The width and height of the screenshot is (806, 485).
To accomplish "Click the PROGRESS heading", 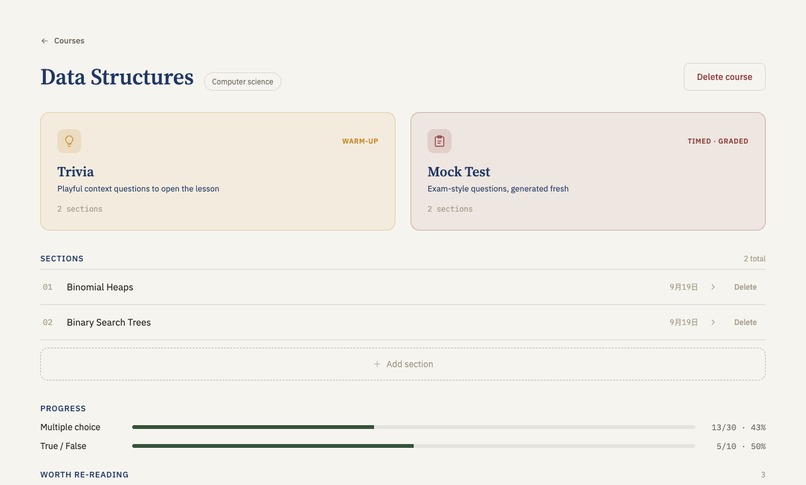I will coord(63,408).
